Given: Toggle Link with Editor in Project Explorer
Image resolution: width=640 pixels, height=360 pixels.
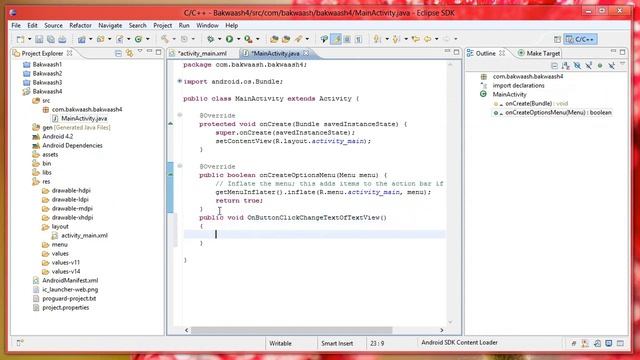Looking at the screenshot, I should 129,53.
